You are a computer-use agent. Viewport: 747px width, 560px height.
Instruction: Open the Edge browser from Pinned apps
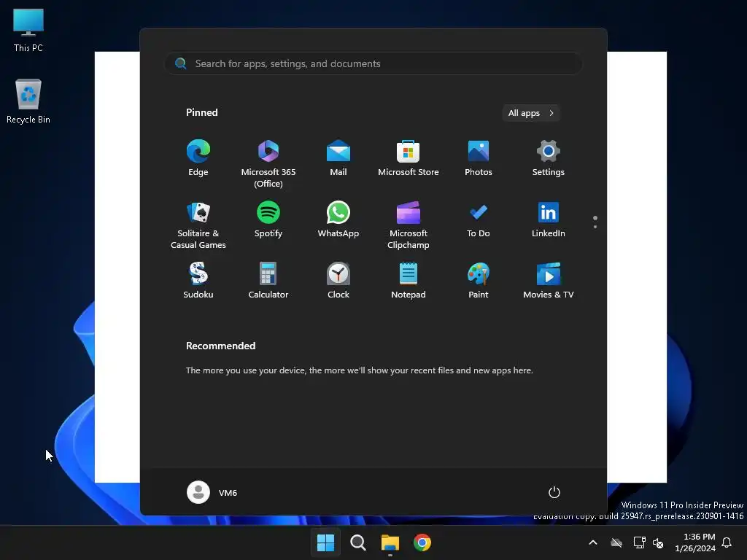198,158
